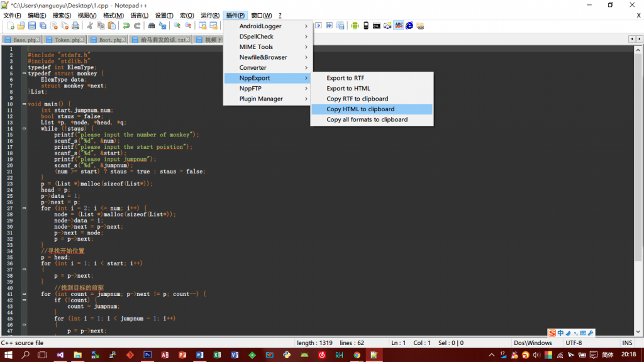The width and height of the screenshot is (644, 362).
Task: Switch to the 给马莉发的话.txt tab
Action: pos(160,40)
